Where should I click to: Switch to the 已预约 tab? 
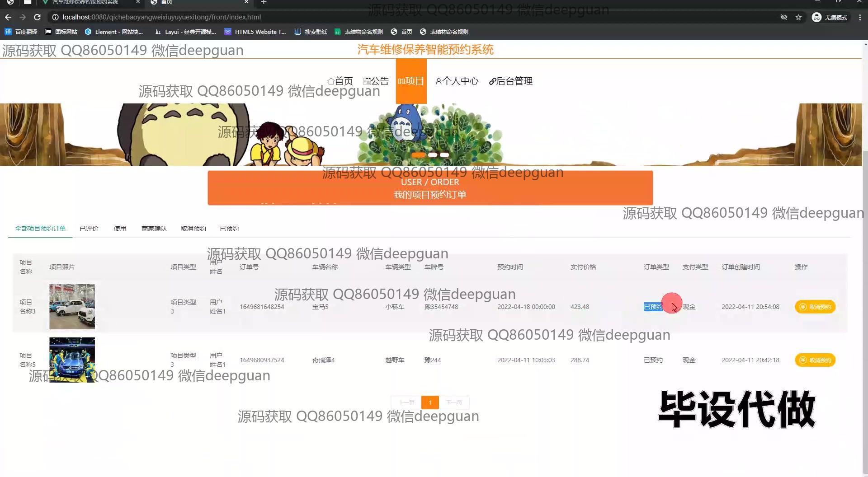(x=229, y=229)
